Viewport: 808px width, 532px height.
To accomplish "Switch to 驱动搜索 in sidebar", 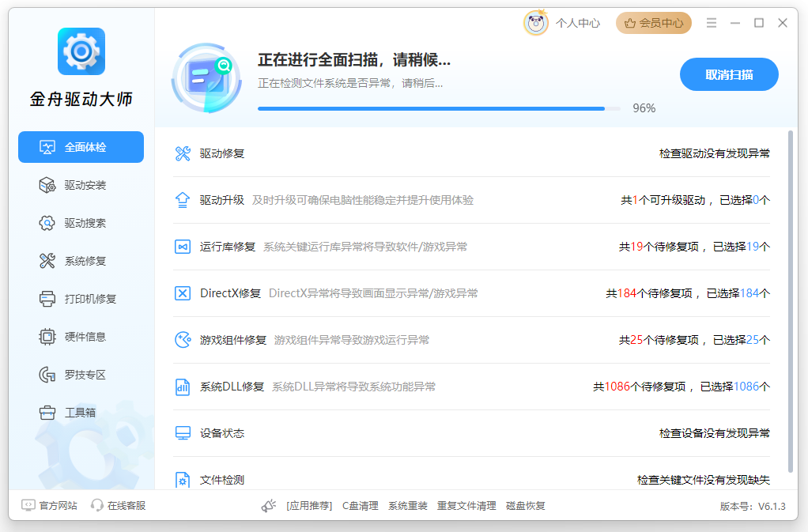I will point(81,223).
